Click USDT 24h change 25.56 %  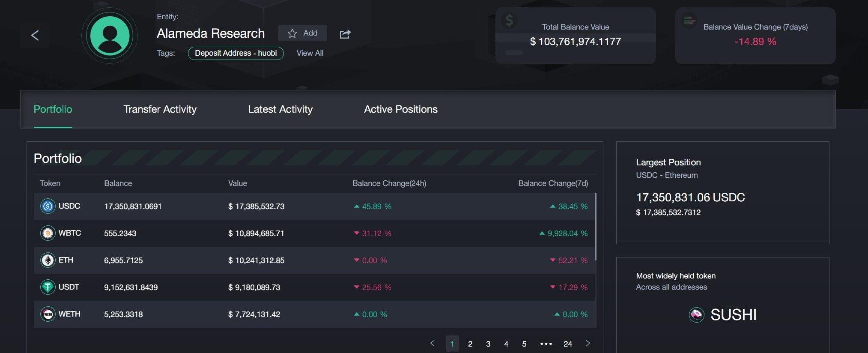[373, 287]
